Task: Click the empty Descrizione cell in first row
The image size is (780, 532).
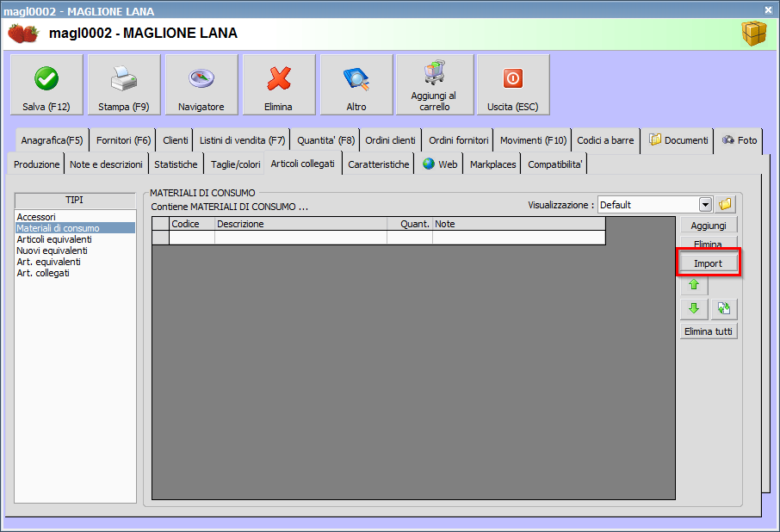Action: tap(300, 238)
